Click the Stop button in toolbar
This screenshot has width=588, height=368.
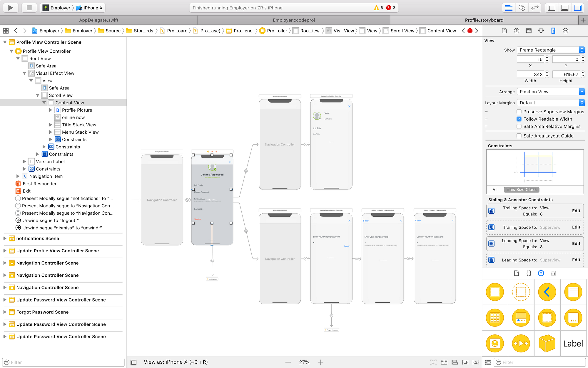pyautogui.click(x=29, y=8)
